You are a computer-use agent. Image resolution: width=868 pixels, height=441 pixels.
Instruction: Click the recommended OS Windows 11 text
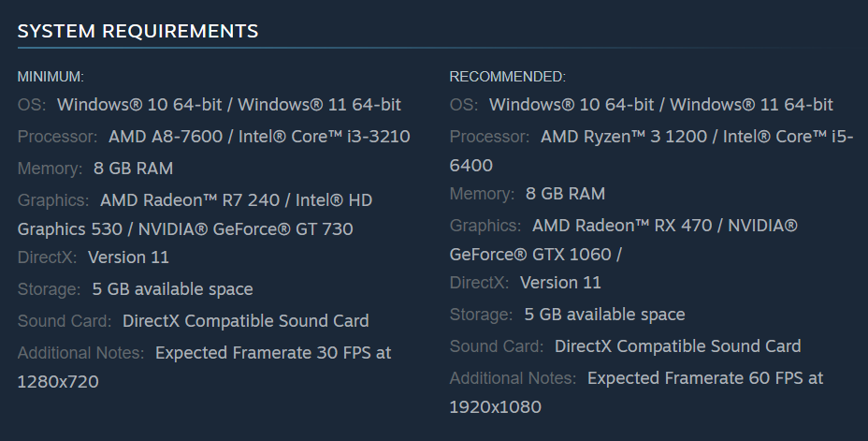click(x=751, y=104)
